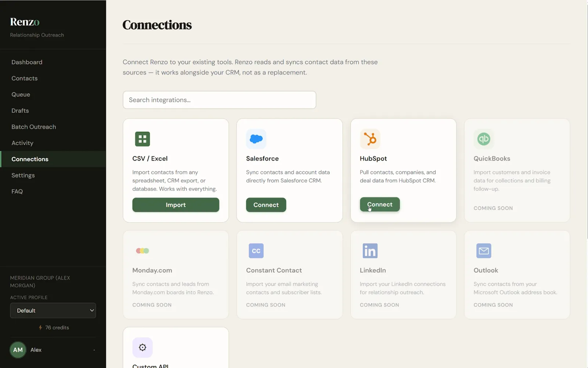Click the 76 credits label

click(x=57, y=328)
